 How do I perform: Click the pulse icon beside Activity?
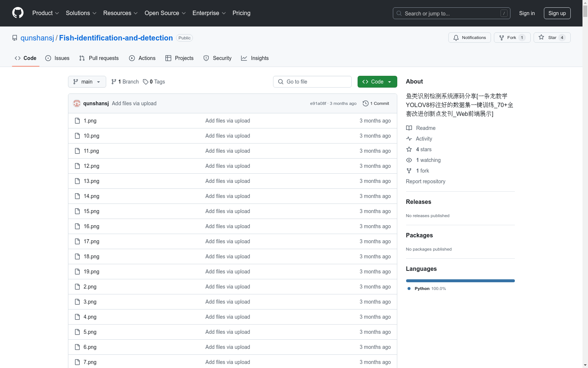click(x=409, y=139)
